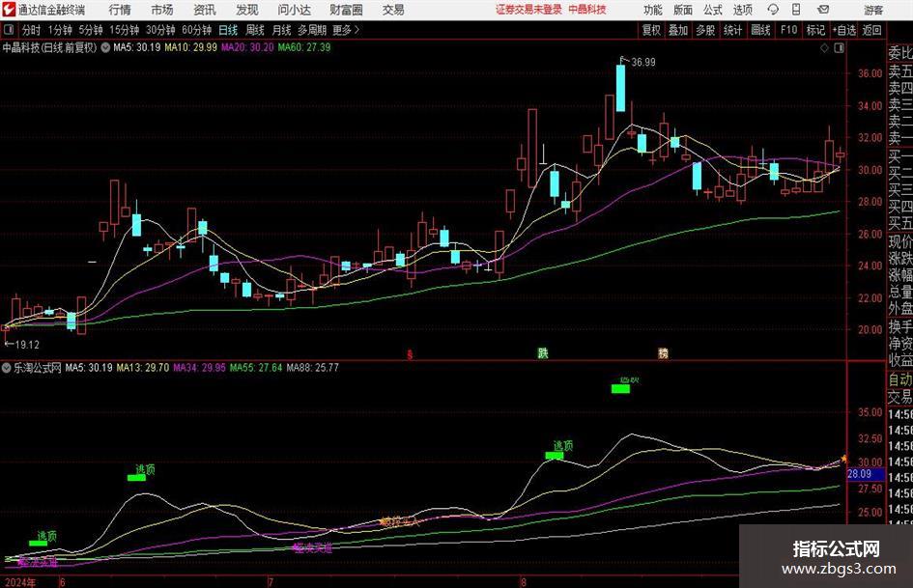913x588 pixels.
Task: Expand 更多 periods chevron
Action: [x=357, y=30]
